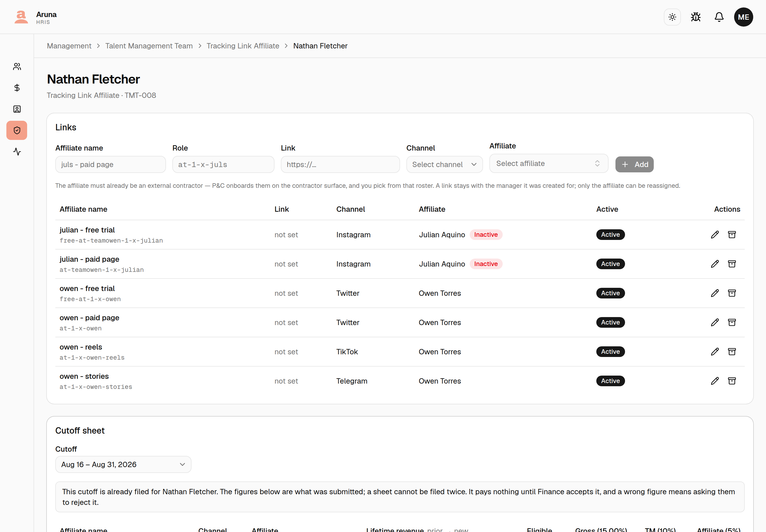Edit the owen - reels link
766x532 pixels.
point(715,352)
